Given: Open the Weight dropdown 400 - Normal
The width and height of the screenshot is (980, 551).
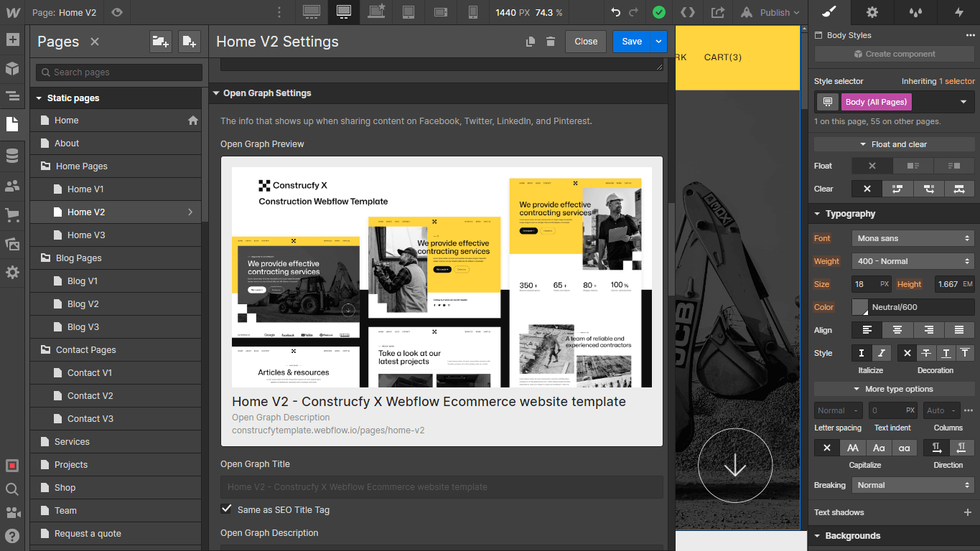Looking at the screenshot, I should pos(913,261).
